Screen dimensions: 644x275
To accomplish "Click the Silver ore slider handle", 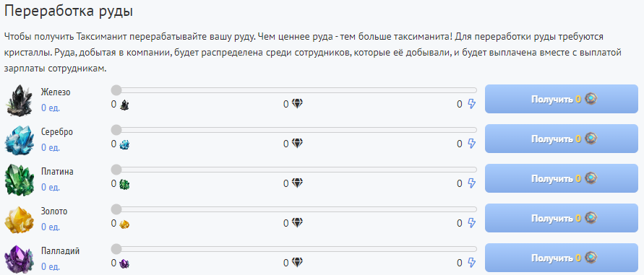I will [116, 130].
